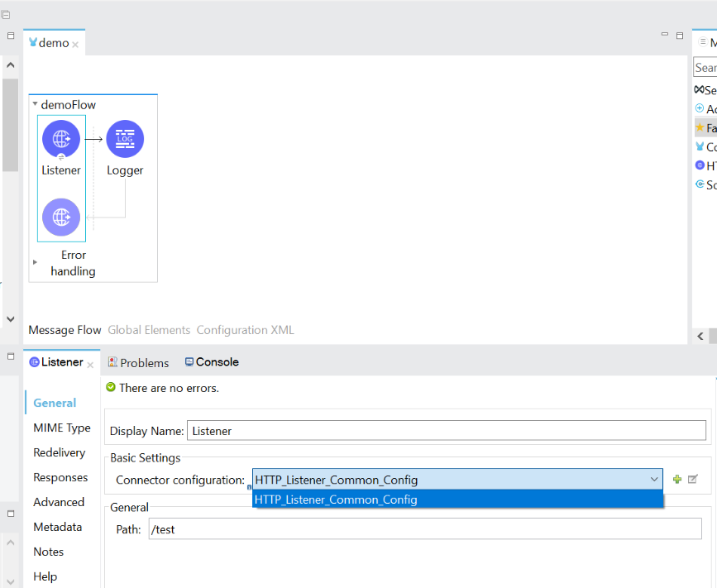Open the Console tab
Screen dimensions: 717x588
click(x=212, y=362)
